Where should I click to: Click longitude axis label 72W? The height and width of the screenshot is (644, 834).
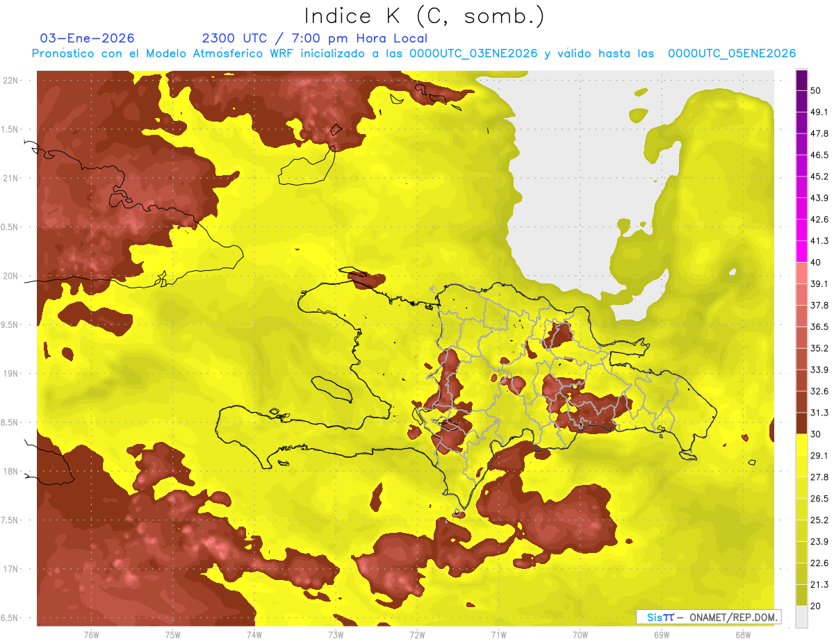tap(417, 635)
